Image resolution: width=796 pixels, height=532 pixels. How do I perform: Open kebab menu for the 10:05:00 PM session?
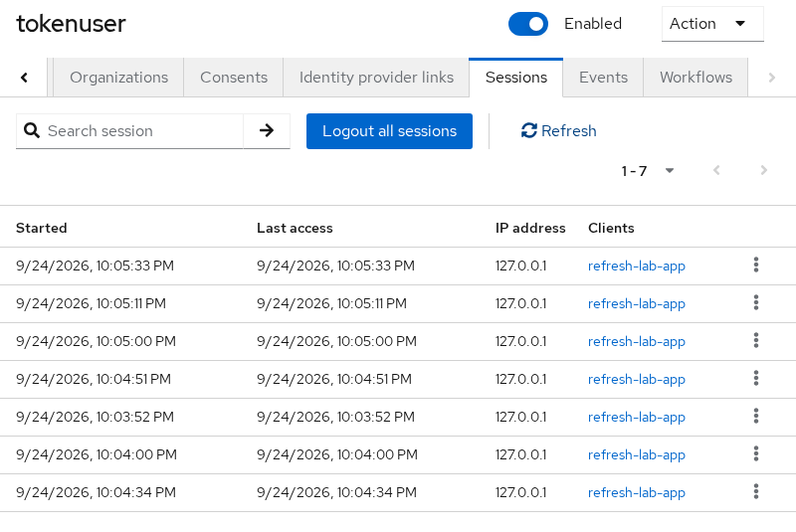(756, 340)
